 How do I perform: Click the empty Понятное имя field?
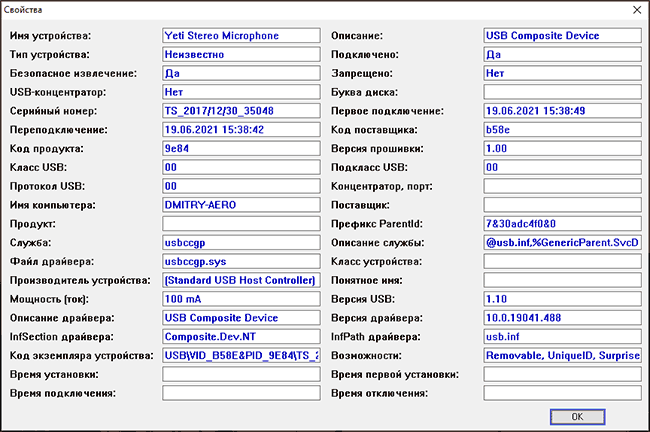(563, 280)
